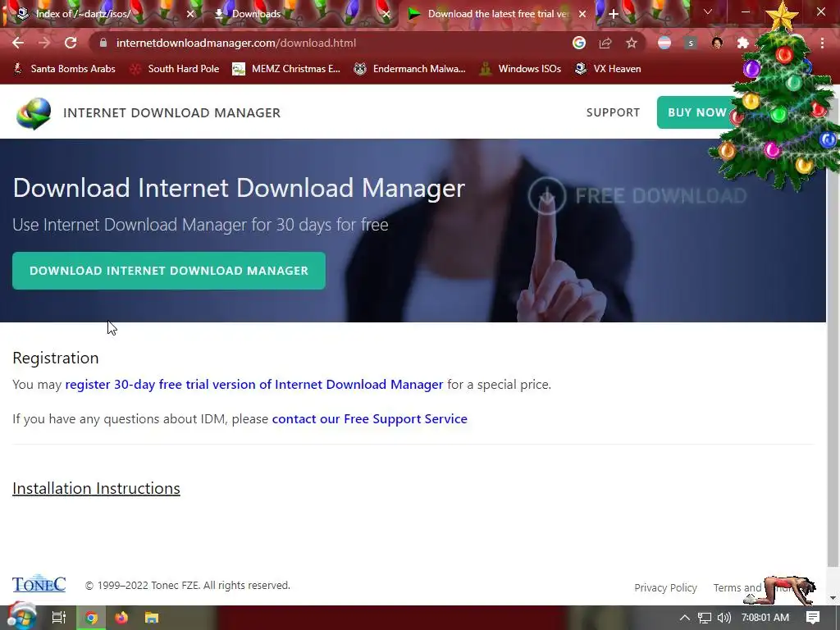Bookmark this page with the star

[x=632, y=43]
